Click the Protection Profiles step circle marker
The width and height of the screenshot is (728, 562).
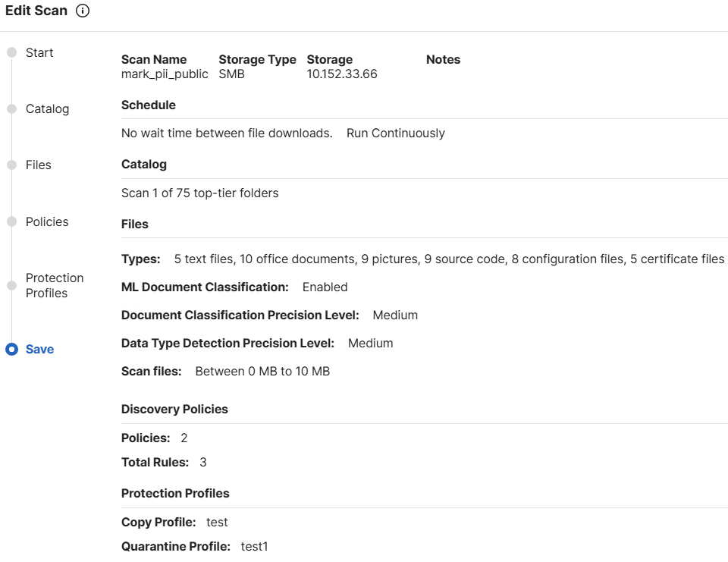(x=11, y=285)
